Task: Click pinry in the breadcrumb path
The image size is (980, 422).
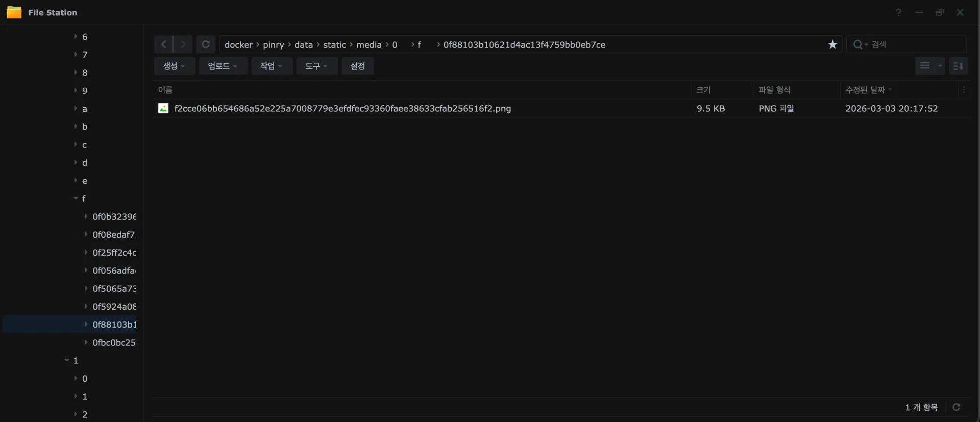Action: coord(273,45)
